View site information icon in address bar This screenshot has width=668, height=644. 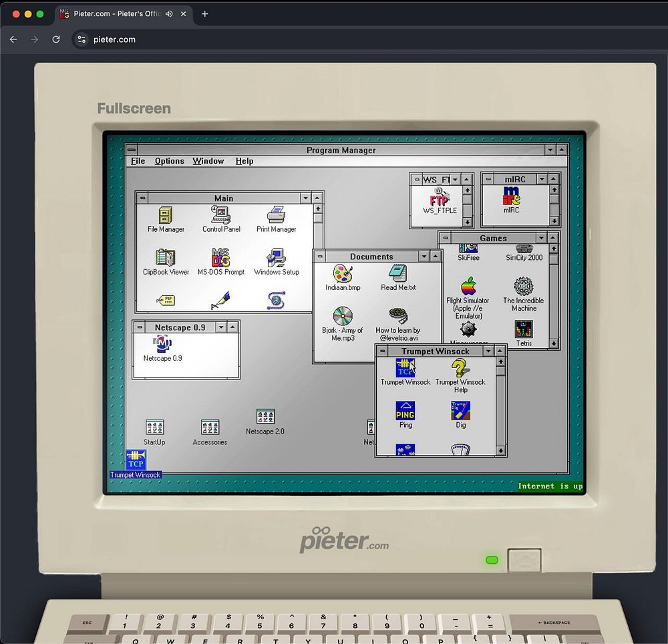tap(81, 39)
